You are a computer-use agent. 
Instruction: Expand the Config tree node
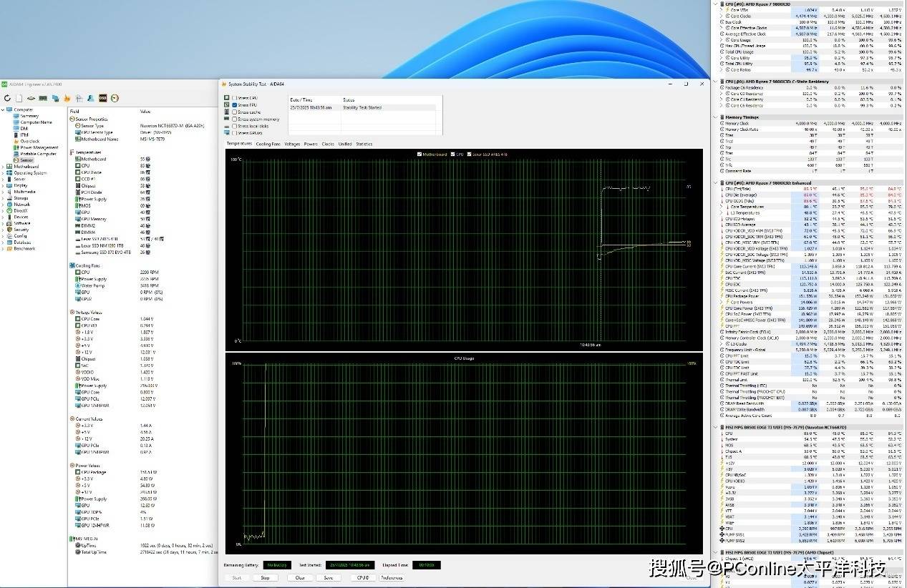tap(3, 236)
